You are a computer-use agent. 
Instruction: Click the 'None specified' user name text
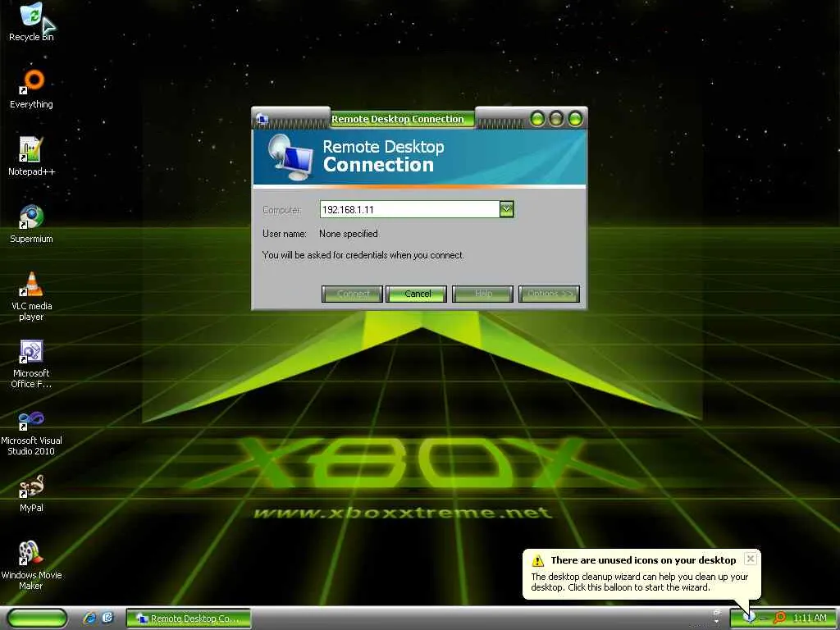[348, 234]
